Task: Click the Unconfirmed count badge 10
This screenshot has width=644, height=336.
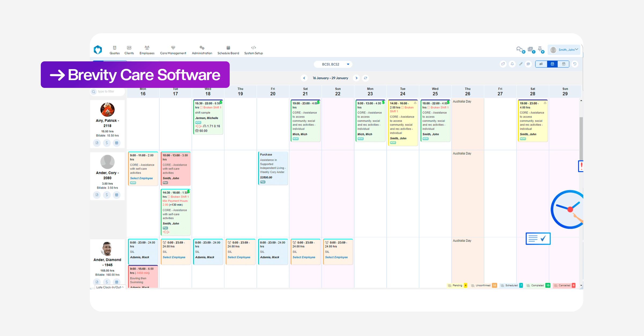Action: point(495,286)
